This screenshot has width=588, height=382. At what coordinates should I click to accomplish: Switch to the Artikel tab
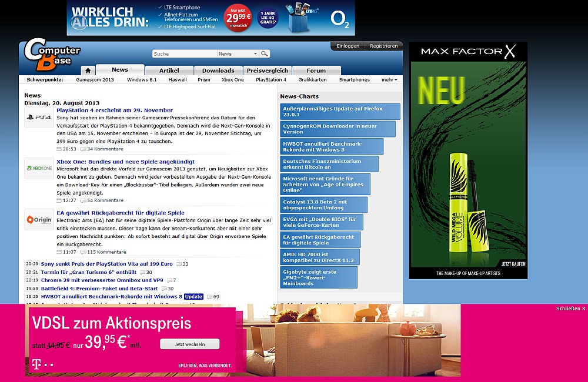169,71
